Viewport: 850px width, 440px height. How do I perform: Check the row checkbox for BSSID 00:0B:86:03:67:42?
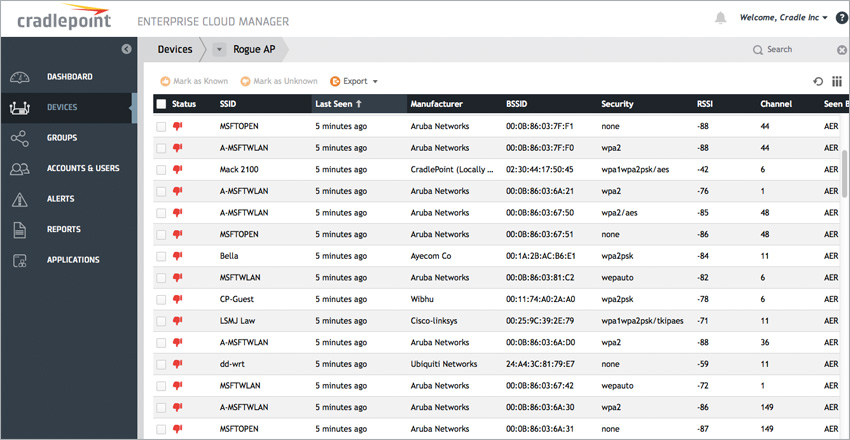coord(161,386)
